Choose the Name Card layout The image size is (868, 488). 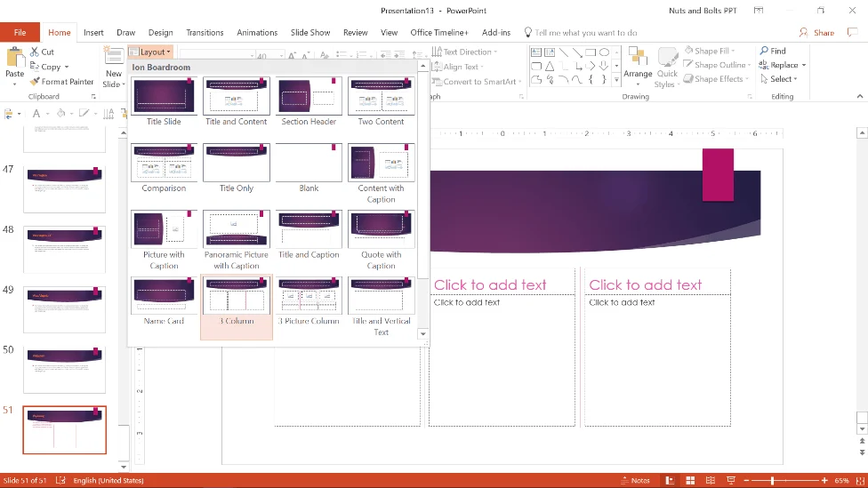[164, 302]
